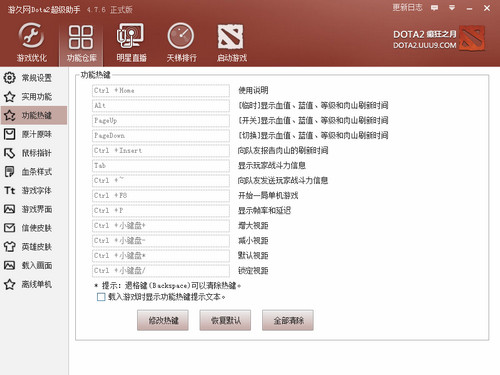
Task: Select 血条样式 icon in sidebar
Action: (x=9, y=172)
